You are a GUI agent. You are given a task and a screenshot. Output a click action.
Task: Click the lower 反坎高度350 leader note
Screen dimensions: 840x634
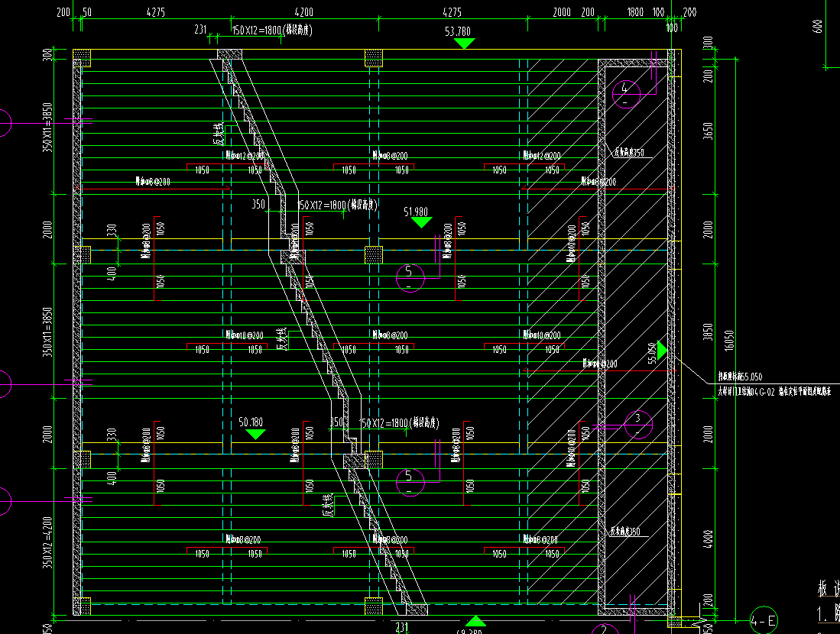coord(625,532)
